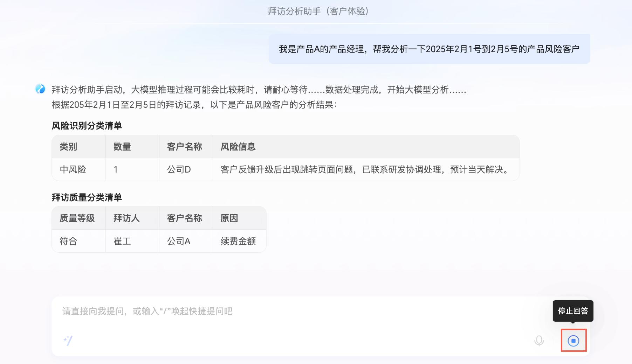Select the user message about 产品A的产品经理

click(x=429, y=49)
